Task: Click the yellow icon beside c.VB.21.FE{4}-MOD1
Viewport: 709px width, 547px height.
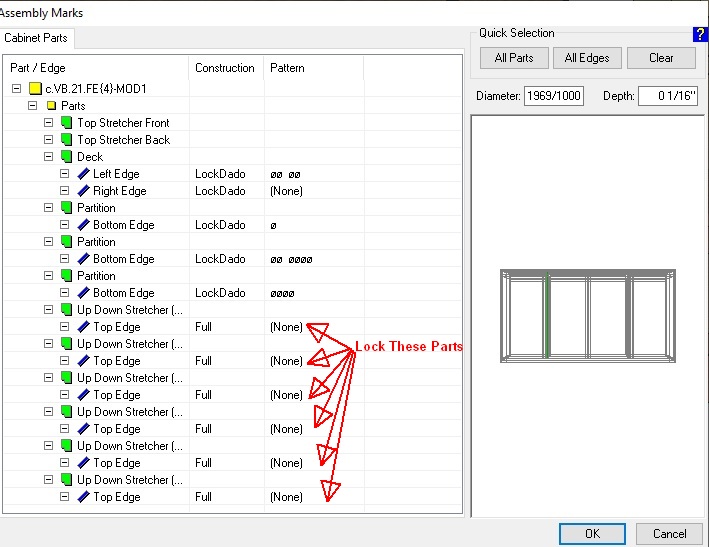Action: tap(35, 89)
